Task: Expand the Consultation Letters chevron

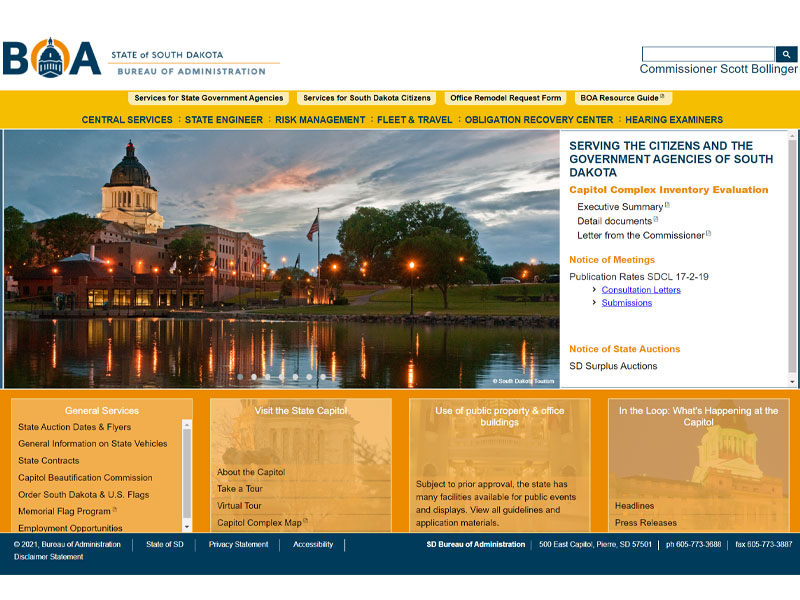Action: click(594, 289)
